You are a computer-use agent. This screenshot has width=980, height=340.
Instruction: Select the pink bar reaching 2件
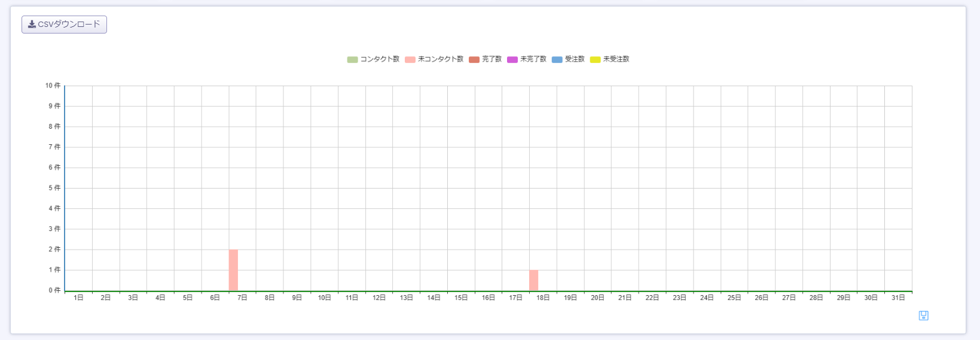coord(233,270)
